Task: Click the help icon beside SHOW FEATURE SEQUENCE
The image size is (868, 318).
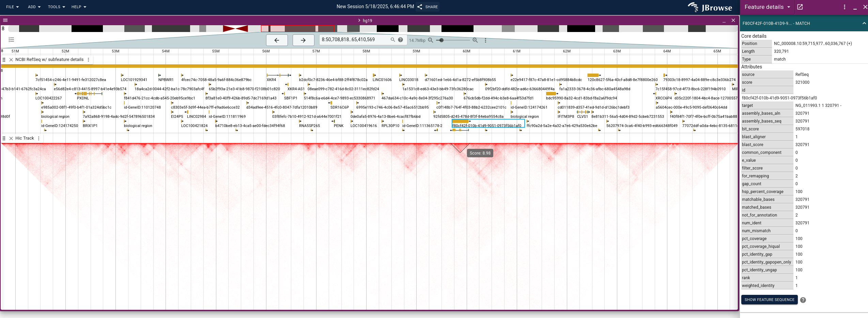Action: [803, 300]
